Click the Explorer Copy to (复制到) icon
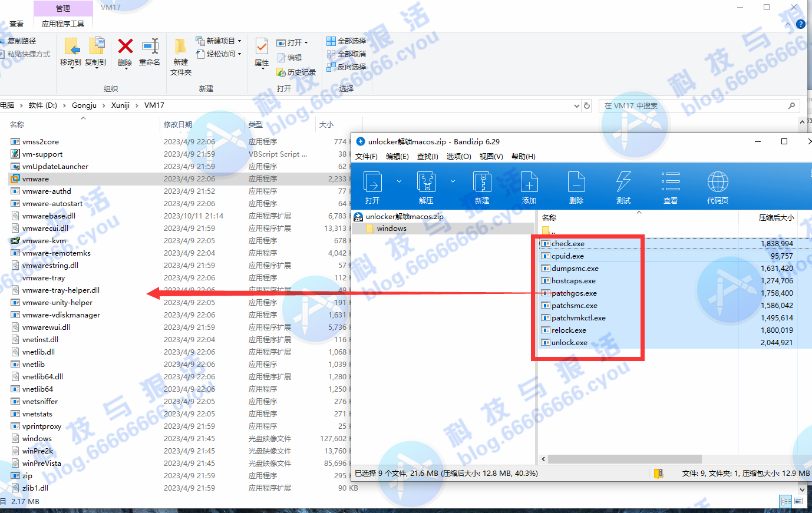 pyautogui.click(x=96, y=46)
